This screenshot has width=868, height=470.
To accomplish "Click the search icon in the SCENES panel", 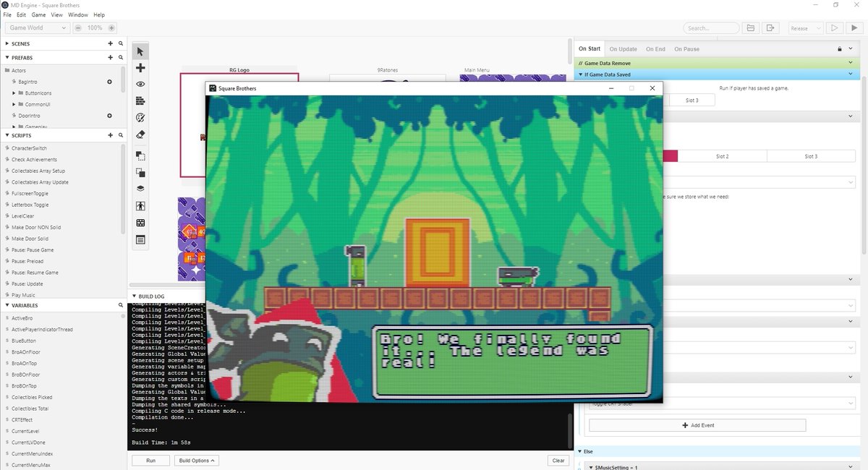I will tap(120, 43).
